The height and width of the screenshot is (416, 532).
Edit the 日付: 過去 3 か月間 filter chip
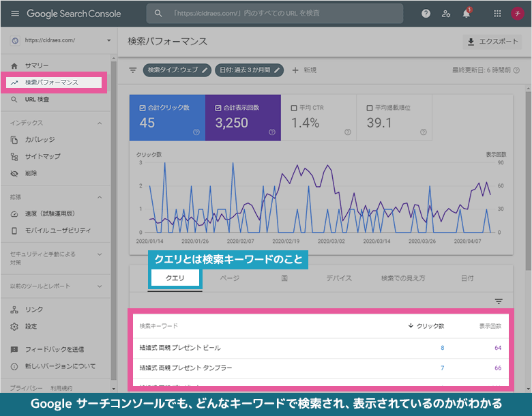click(250, 70)
